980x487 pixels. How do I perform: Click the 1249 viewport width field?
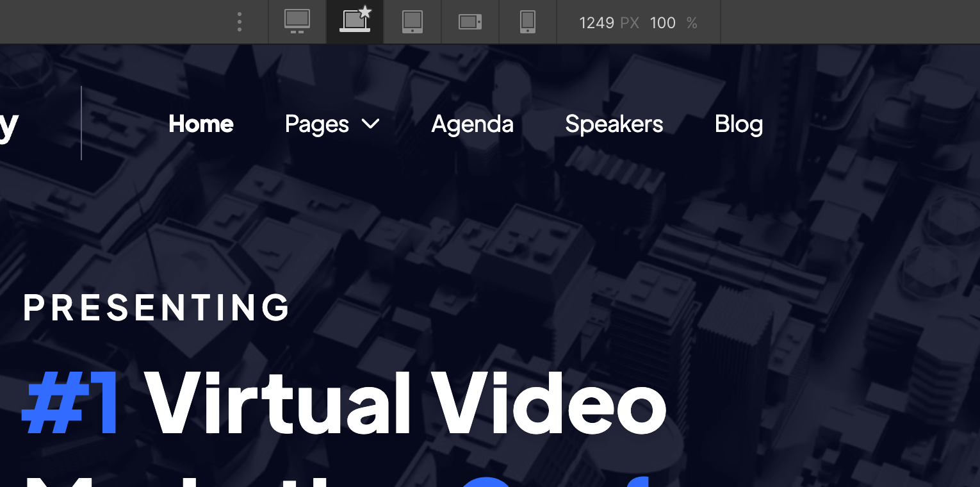point(597,22)
